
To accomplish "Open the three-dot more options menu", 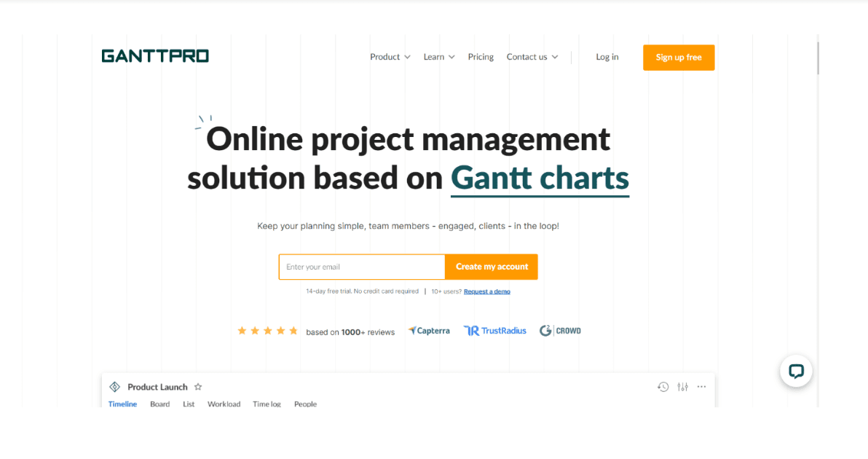I will (701, 387).
